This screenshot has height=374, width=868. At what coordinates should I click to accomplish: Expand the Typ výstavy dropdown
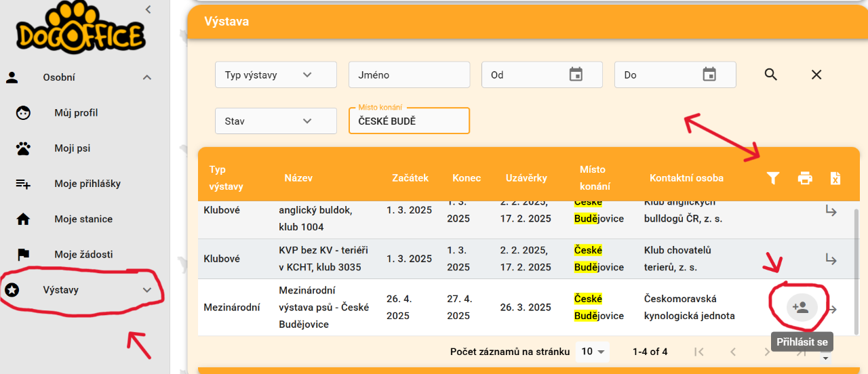point(275,75)
